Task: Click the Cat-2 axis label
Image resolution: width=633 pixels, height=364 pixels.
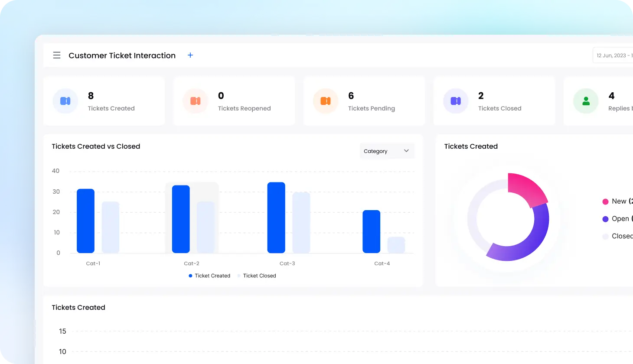Action: point(192,263)
